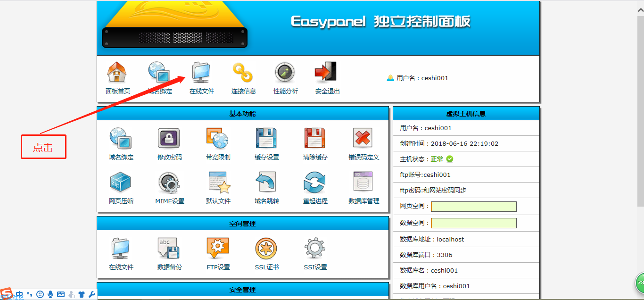644x300 pixels.
Task: Click the 空间管理 section header
Action: point(243,224)
